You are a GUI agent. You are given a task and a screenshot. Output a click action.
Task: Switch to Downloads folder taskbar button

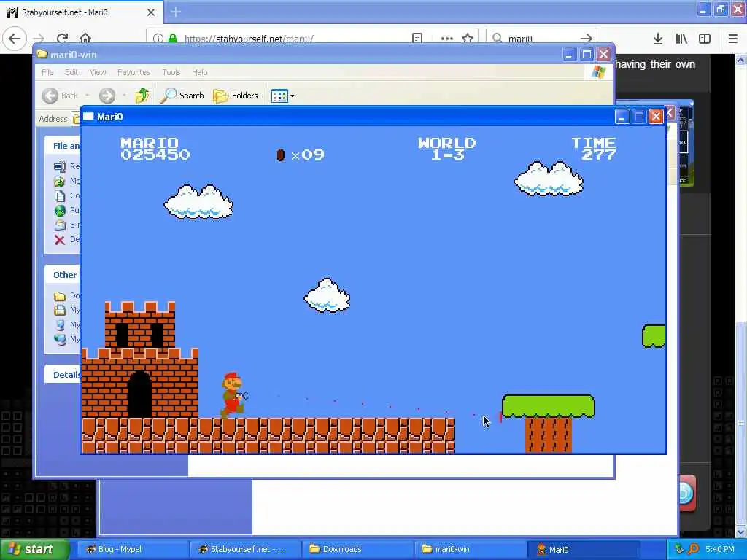356,549
